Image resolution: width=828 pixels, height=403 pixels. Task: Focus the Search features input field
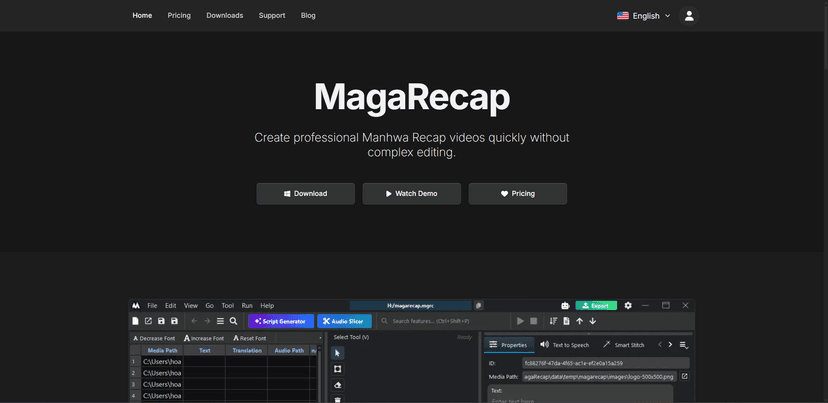click(442, 321)
